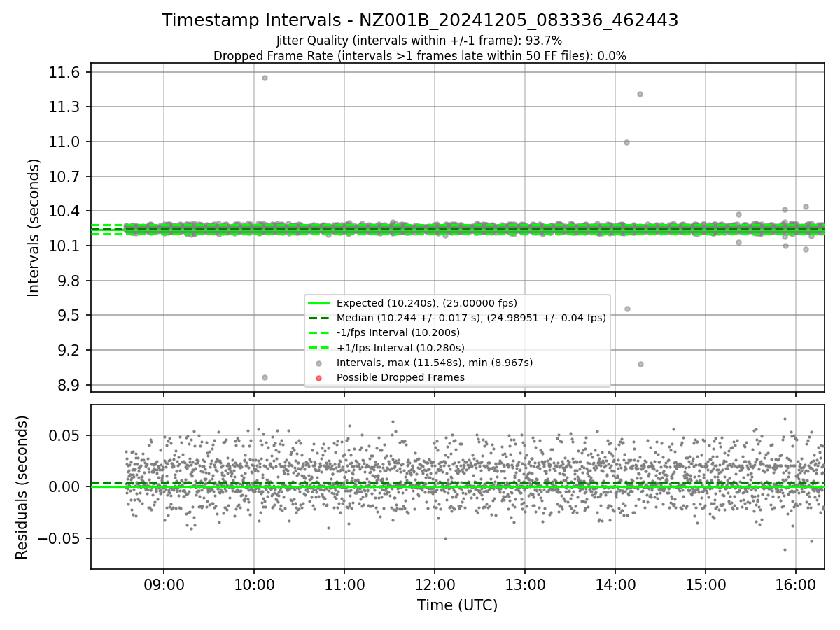Click the 'Dropped Frame Rate' 0.0% subtitle line
The height and width of the screenshot is (630, 840).
click(420, 56)
